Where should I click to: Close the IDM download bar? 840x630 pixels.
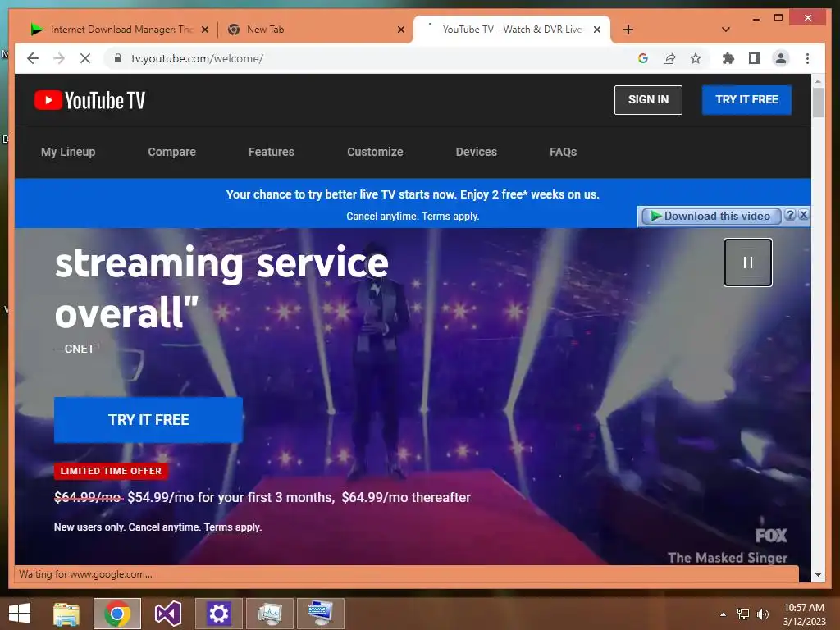tap(803, 215)
